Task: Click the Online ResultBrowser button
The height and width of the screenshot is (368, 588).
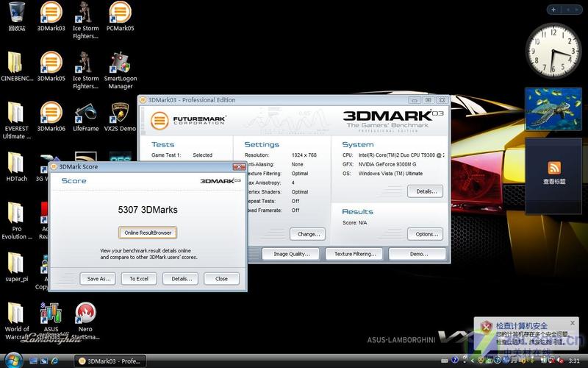Action: (x=148, y=233)
